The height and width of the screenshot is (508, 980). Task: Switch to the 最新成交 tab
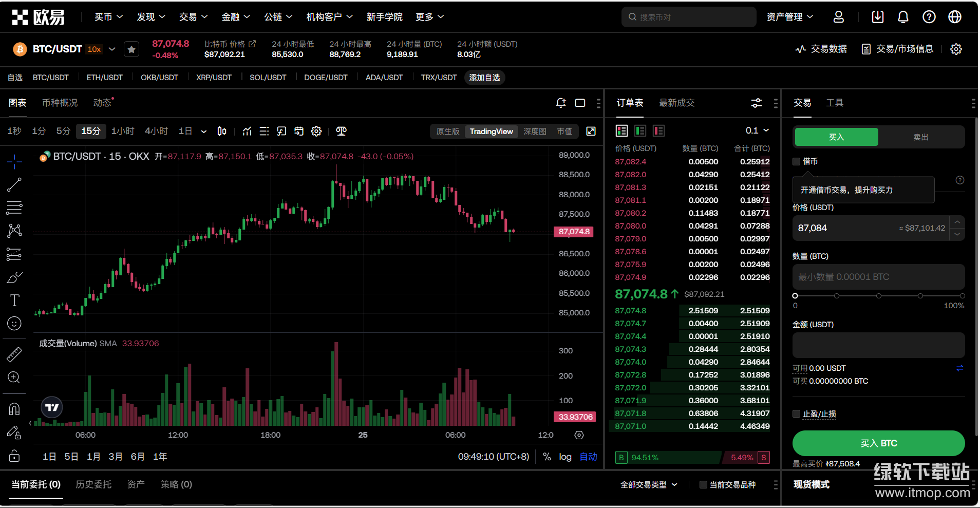676,103
